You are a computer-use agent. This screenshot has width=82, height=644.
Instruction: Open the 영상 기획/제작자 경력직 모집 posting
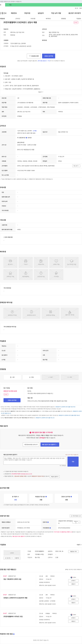pyautogui.click(x=12, y=579)
